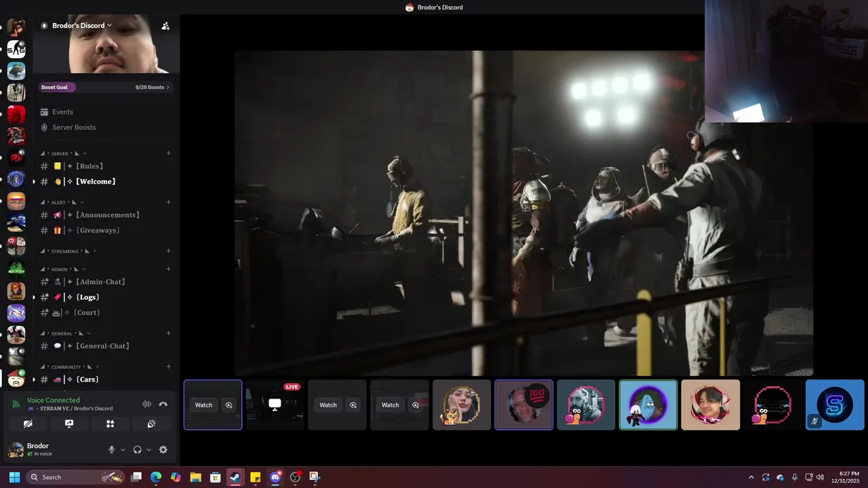Open output device options arrow beside headphones

(x=149, y=449)
